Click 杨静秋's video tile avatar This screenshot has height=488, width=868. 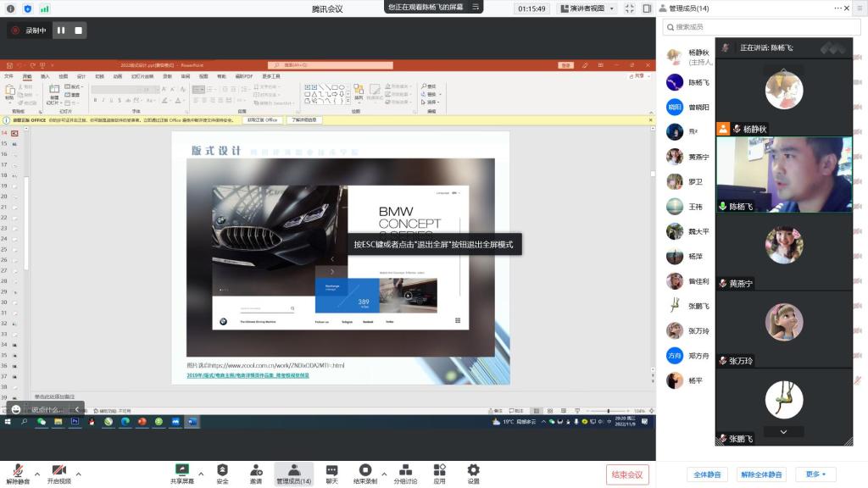click(784, 90)
